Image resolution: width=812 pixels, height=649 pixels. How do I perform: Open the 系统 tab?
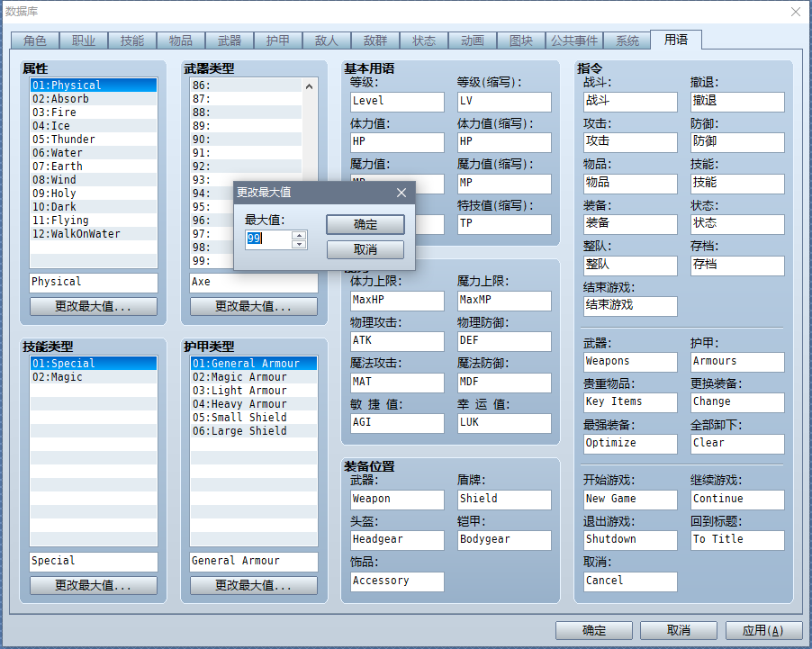tap(627, 41)
